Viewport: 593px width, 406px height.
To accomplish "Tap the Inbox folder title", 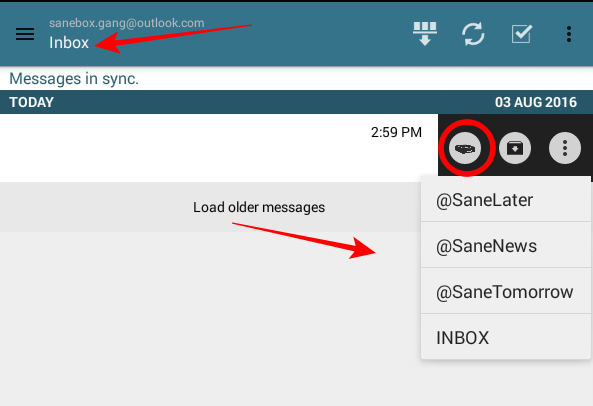I will (x=69, y=43).
